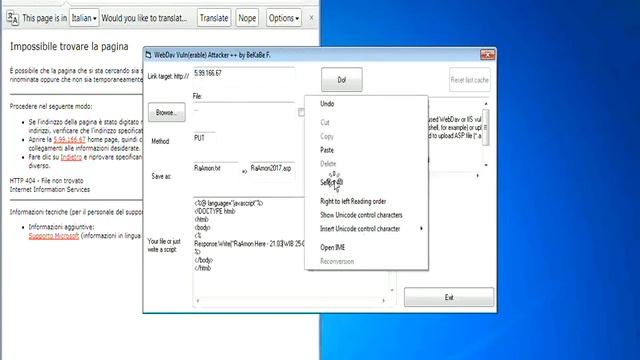Click the 'Procedere nel seguente modo:' text
This screenshot has height=360, width=640.
51,107
